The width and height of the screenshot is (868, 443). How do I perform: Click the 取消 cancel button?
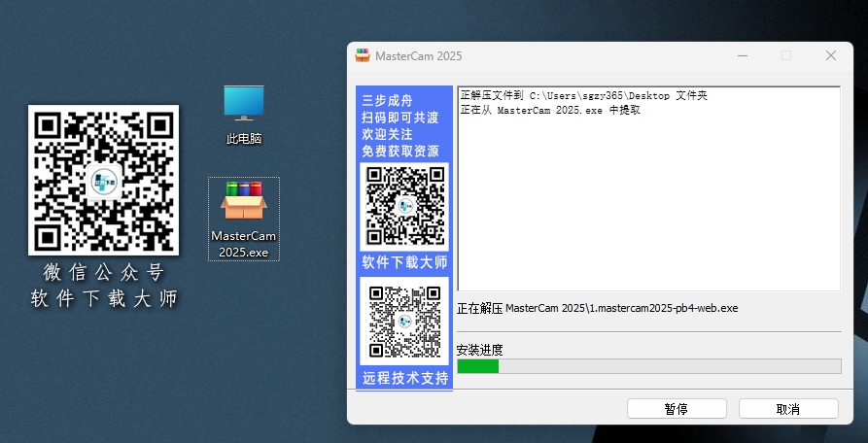click(x=788, y=409)
